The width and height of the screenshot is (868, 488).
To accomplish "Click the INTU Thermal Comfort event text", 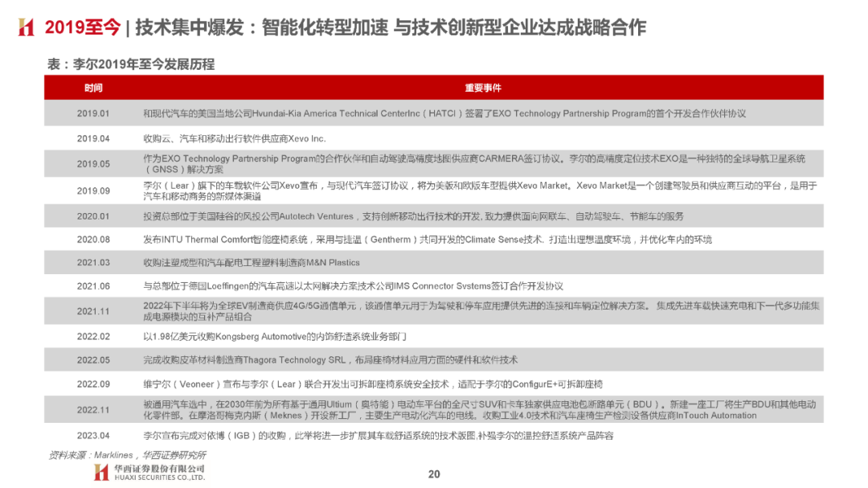I will click(x=428, y=240).
